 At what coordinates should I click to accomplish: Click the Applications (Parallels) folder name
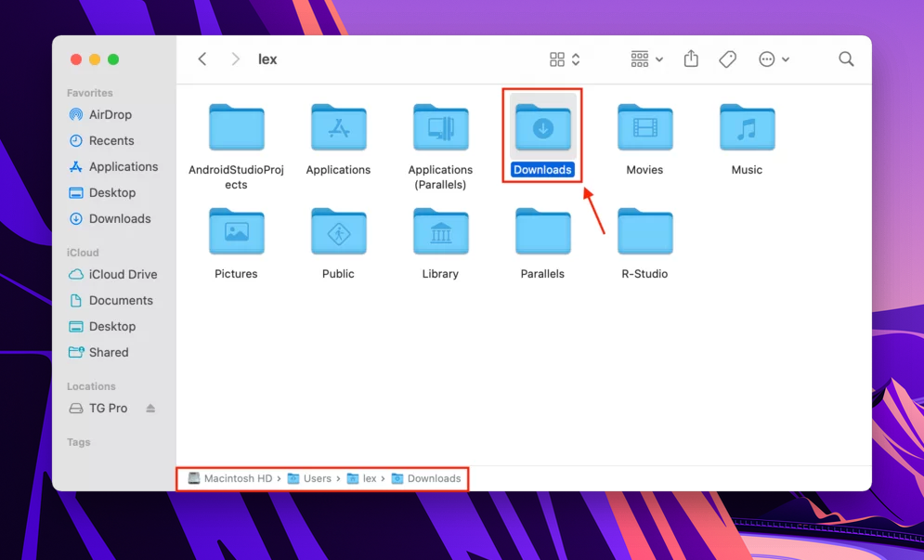click(x=440, y=176)
